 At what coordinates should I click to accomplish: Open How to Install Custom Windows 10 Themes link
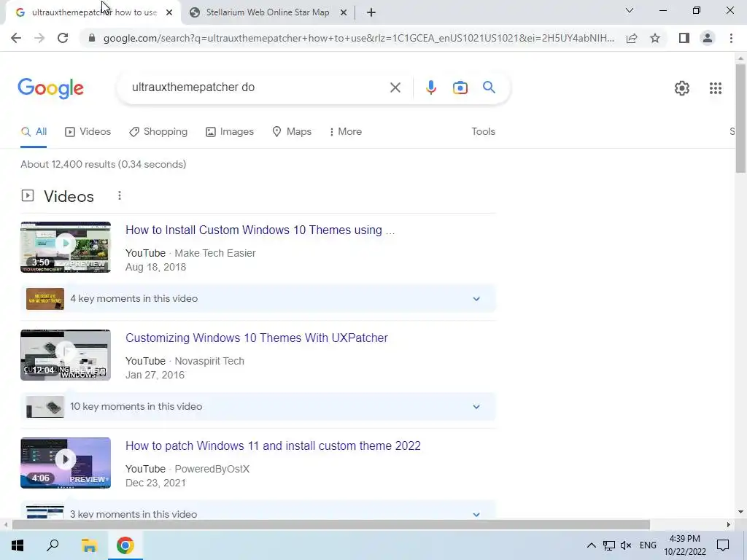coord(260,230)
